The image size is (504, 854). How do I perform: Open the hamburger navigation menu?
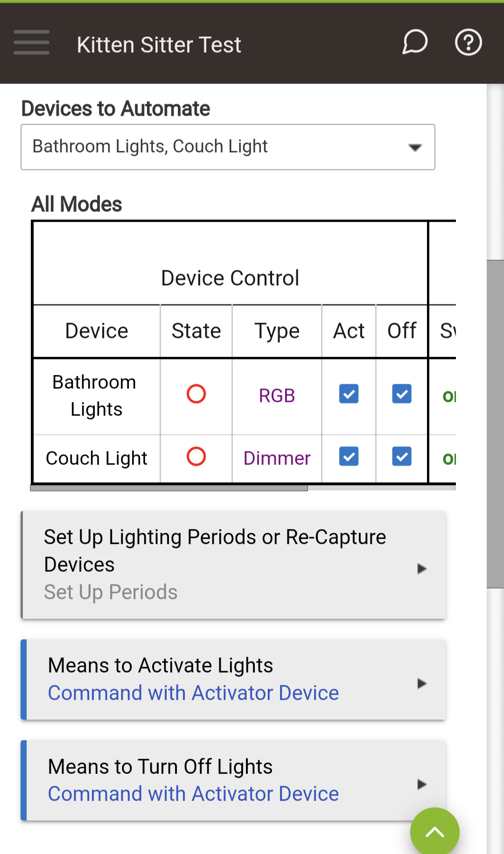point(31,42)
